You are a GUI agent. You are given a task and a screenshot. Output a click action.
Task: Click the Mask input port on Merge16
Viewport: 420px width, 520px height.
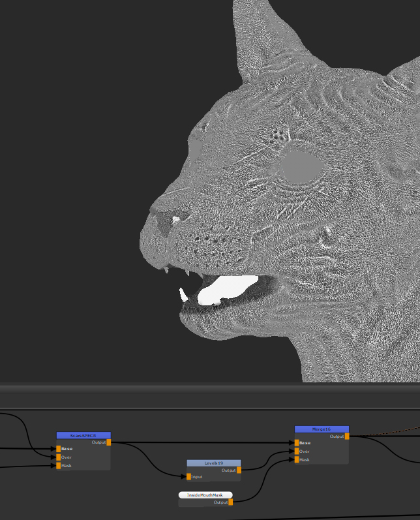[297, 460]
